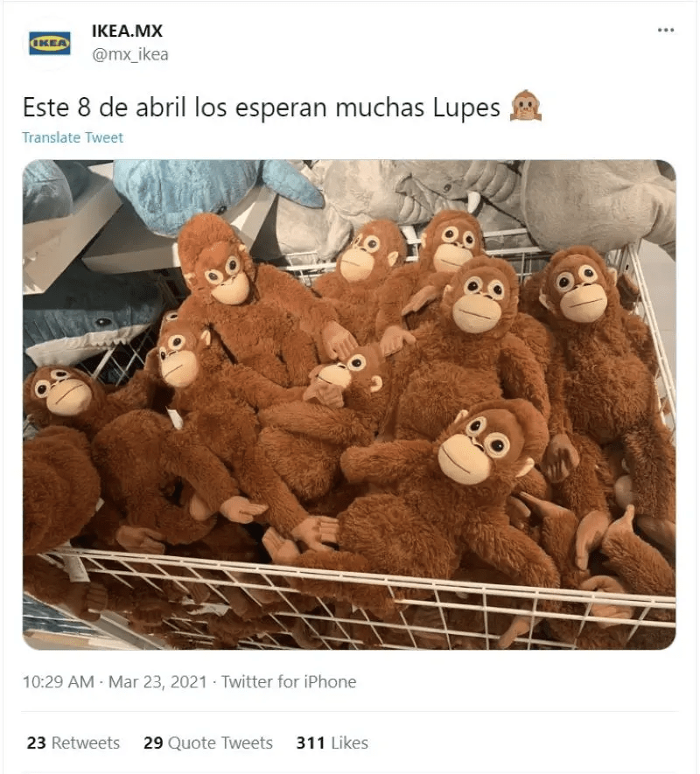Select the tweet text about Lupes

(x=262, y=107)
